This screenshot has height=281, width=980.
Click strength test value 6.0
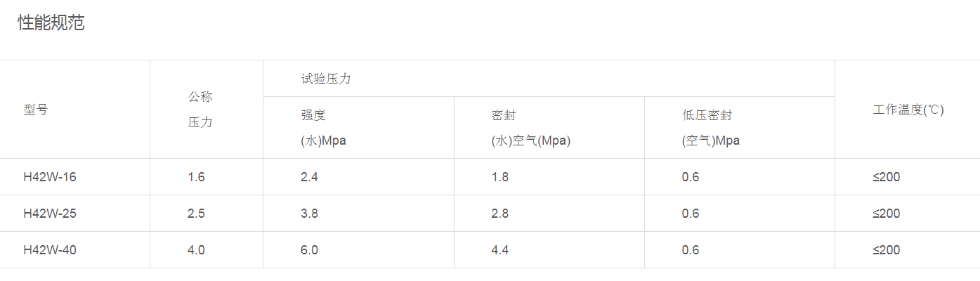pos(309,250)
